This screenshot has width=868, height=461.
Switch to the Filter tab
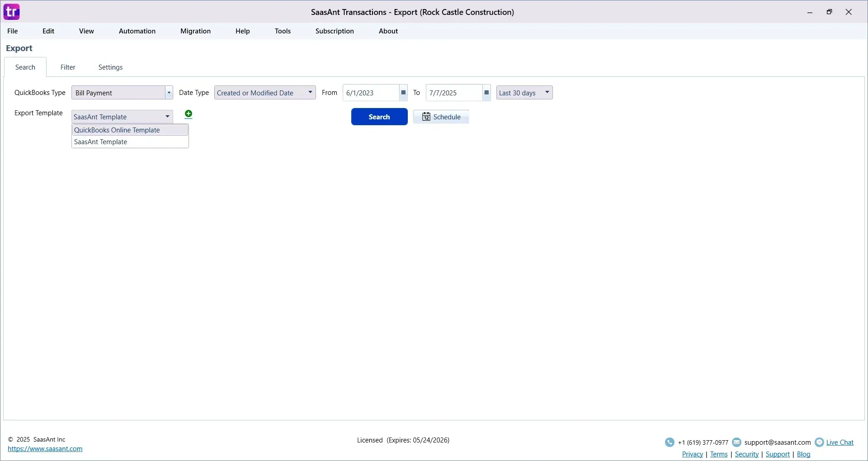click(x=68, y=67)
